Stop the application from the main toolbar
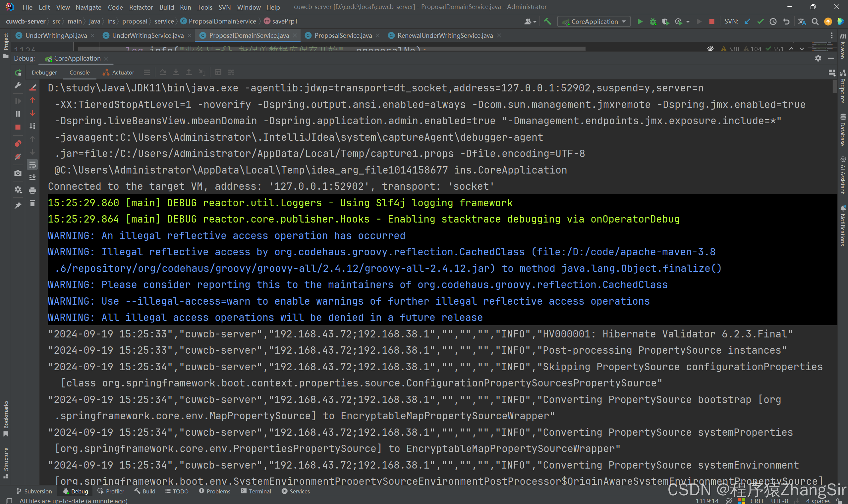Image resolution: width=848 pixels, height=504 pixels. click(711, 22)
